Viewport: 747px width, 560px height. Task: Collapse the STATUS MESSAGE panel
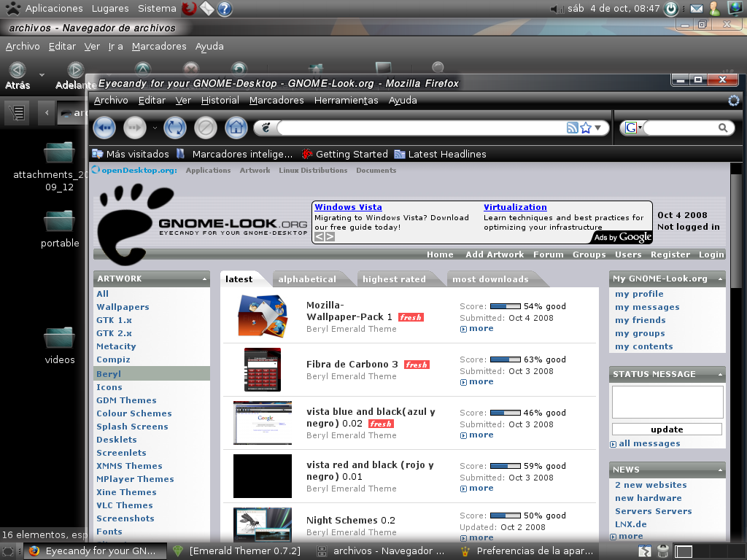point(720,375)
